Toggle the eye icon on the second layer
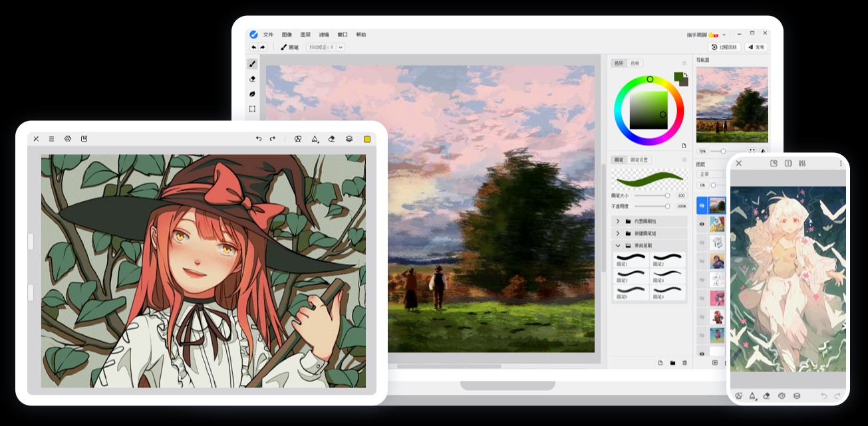The width and height of the screenshot is (868, 426). tap(701, 225)
